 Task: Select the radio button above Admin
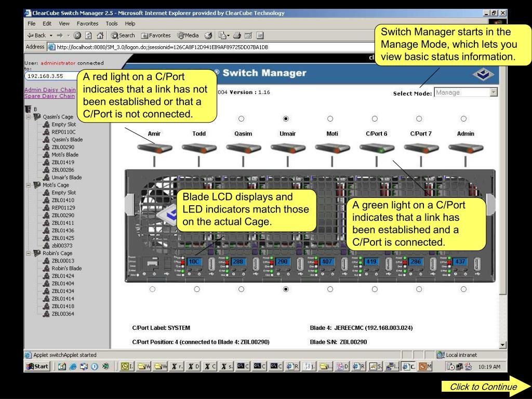463,119
